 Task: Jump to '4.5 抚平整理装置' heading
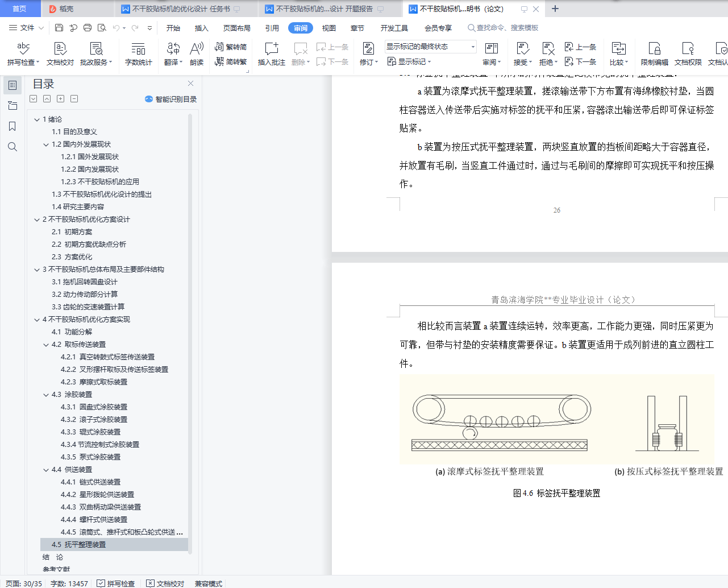pos(114,545)
